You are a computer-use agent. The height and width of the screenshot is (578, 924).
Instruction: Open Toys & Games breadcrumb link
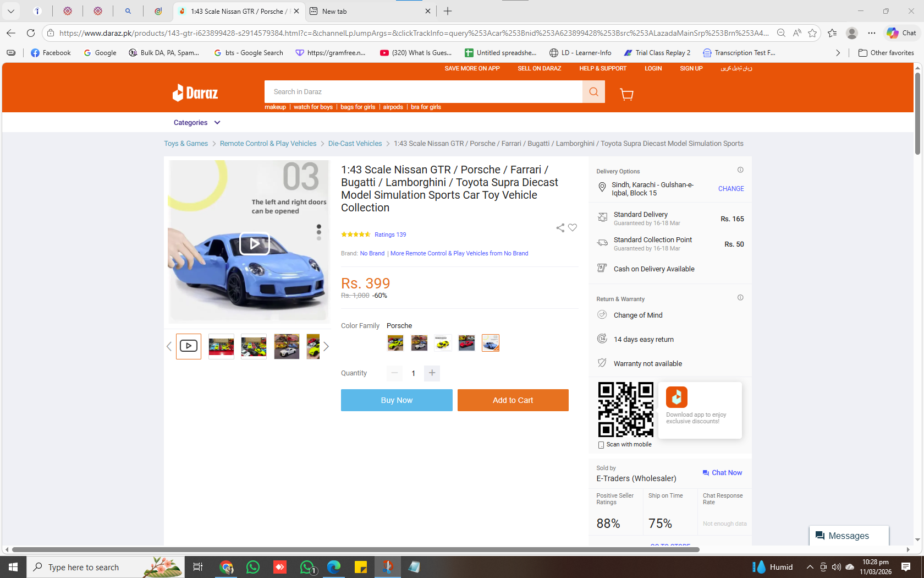tap(186, 144)
